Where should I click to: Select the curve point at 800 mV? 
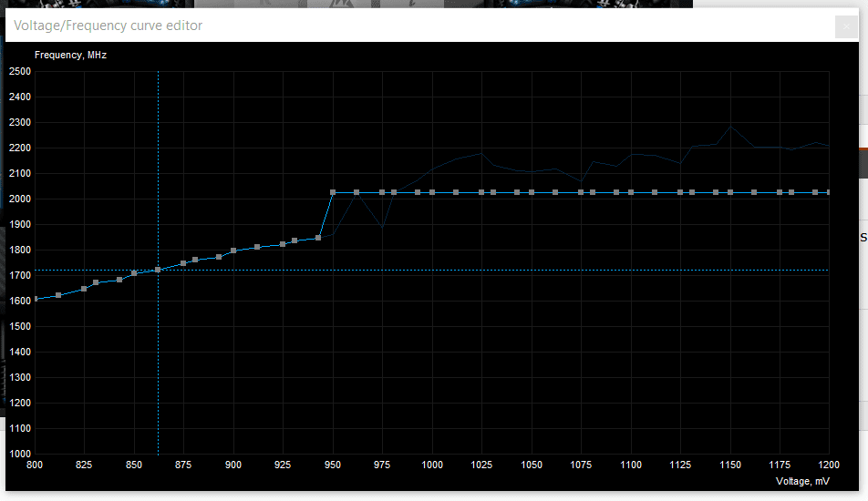point(36,299)
